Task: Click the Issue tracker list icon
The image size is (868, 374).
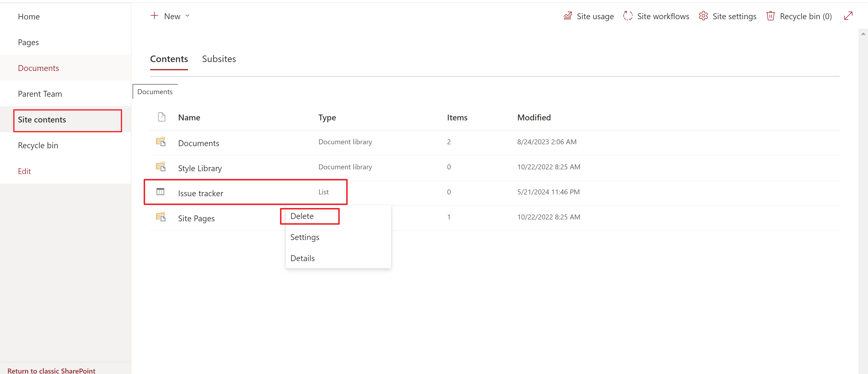Action: coord(160,192)
